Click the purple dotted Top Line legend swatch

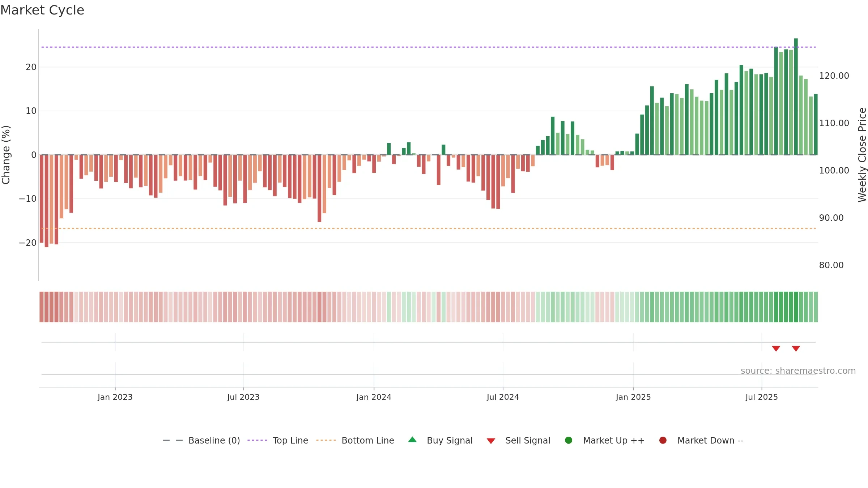tap(257, 440)
